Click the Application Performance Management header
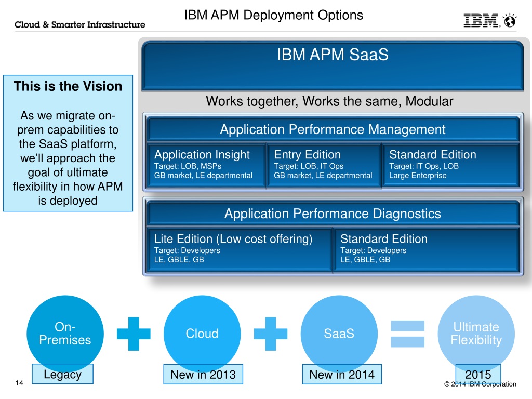Image resolution: width=532 pixels, height=399 pixels. [x=333, y=129]
